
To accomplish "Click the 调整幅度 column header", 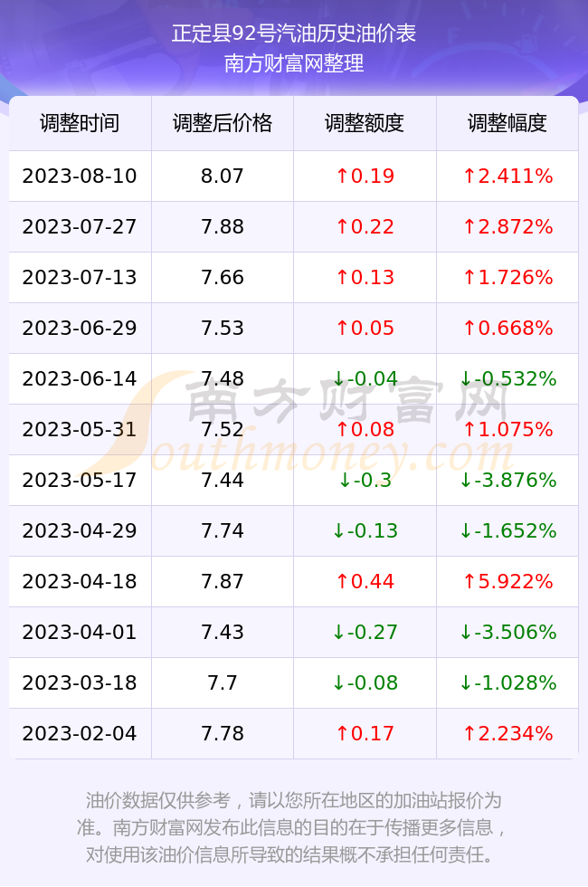I will pyautogui.click(x=507, y=123).
